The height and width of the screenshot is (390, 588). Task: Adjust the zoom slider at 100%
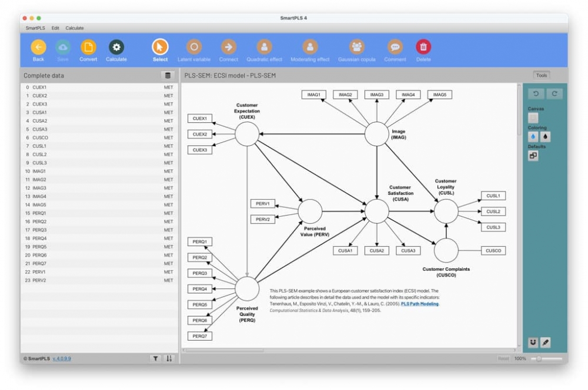539,358
